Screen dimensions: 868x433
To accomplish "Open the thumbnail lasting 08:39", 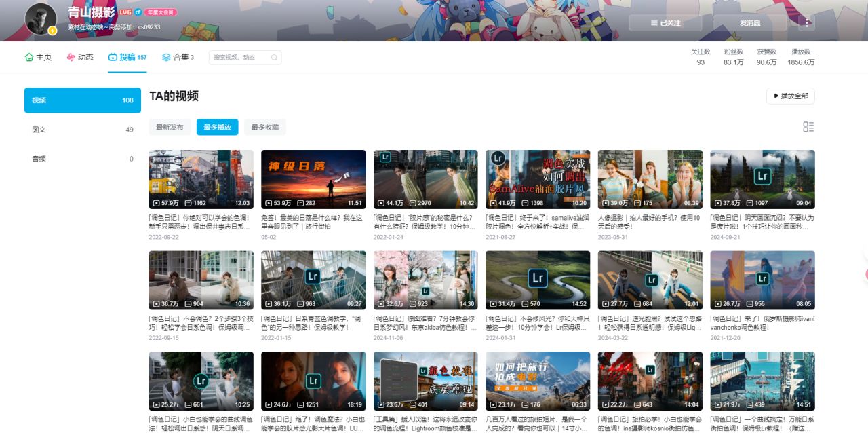I will pos(650,179).
